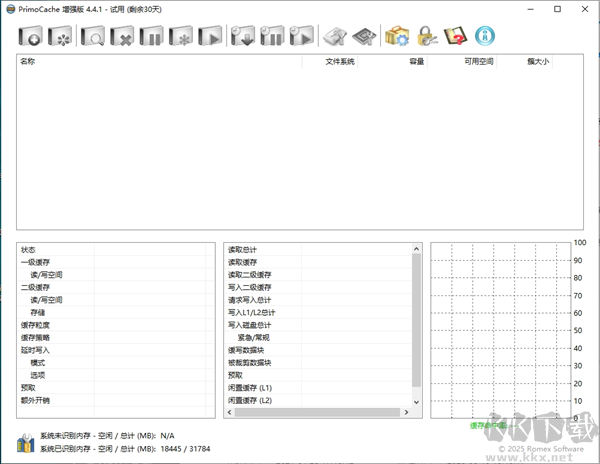Click the 容量 column header
Viewport: 600px width, 464px height.
tap(416, 62)
